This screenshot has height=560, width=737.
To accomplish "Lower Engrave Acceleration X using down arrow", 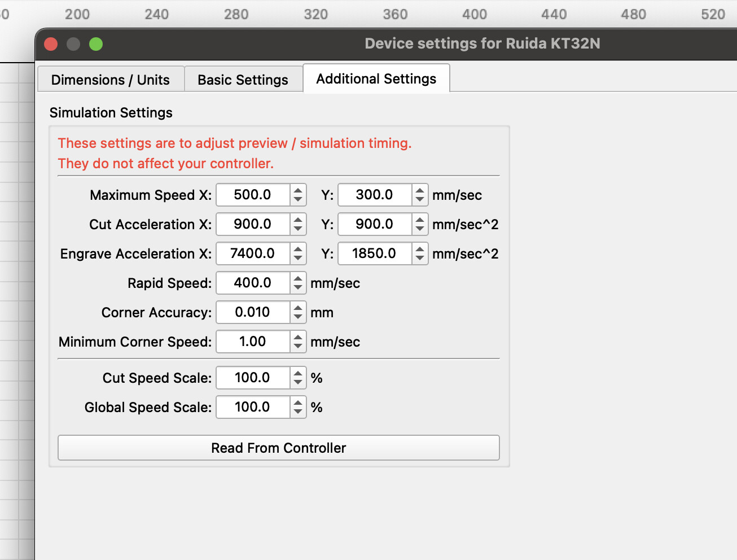I will coord(298,259).
